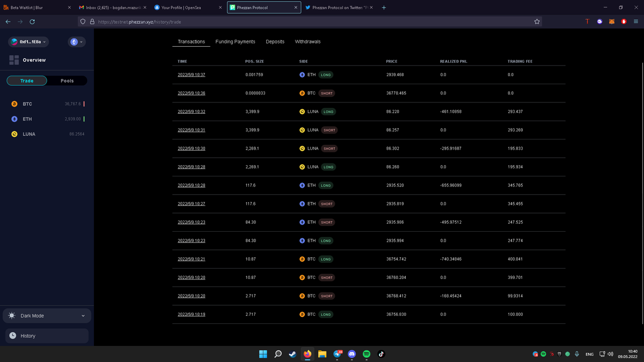The width and height of the screenshot is (644, 362).
Task: Open transaction timestamp 2022/5/9 10:30
Action: pyautogui.click(x=192, y=149)
